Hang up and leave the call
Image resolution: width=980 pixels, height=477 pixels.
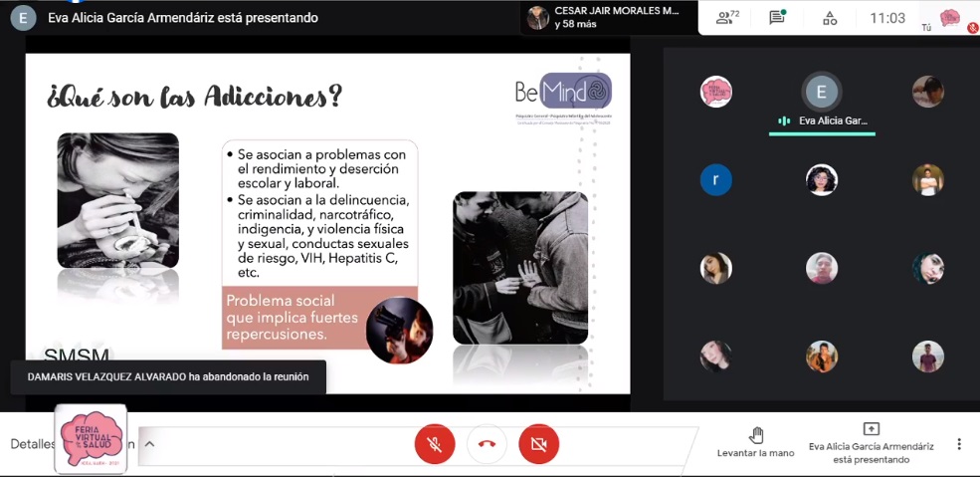point(487,444)
